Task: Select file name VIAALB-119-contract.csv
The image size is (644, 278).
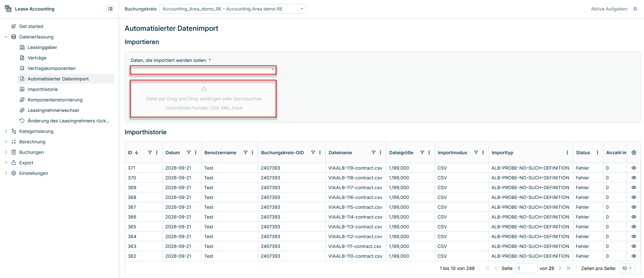Action: [x=355, y=168]
